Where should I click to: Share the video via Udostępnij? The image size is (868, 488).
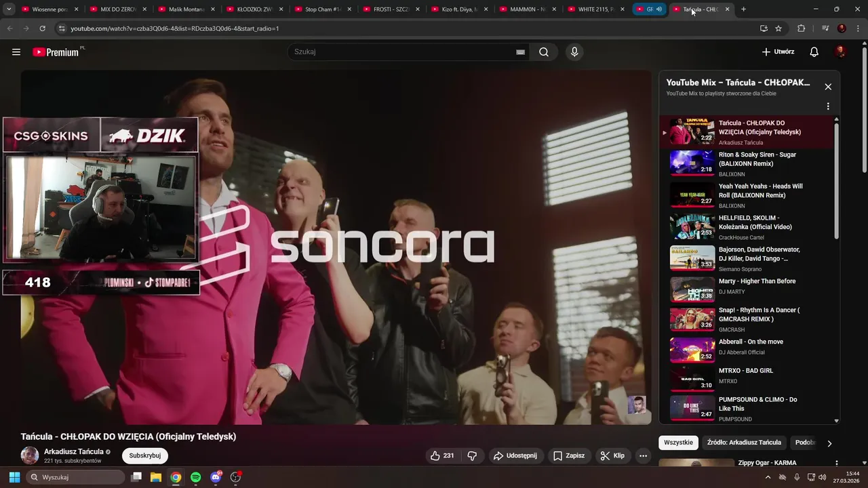(x=515, y=455)
